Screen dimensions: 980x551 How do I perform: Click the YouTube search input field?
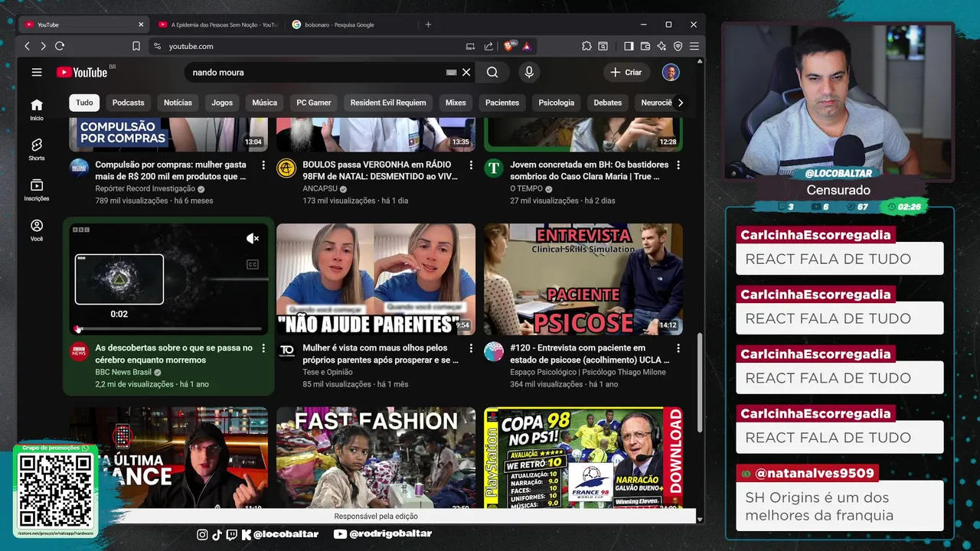coord(315,72)
